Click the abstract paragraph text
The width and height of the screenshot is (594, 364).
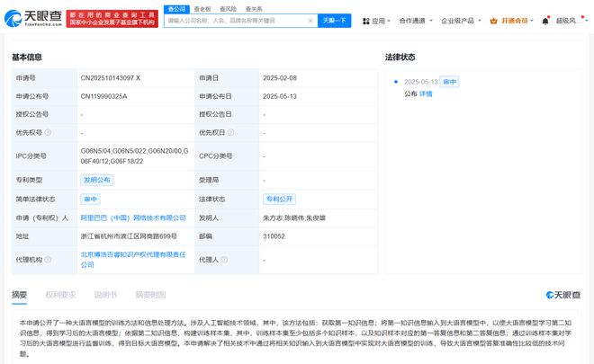295,338
